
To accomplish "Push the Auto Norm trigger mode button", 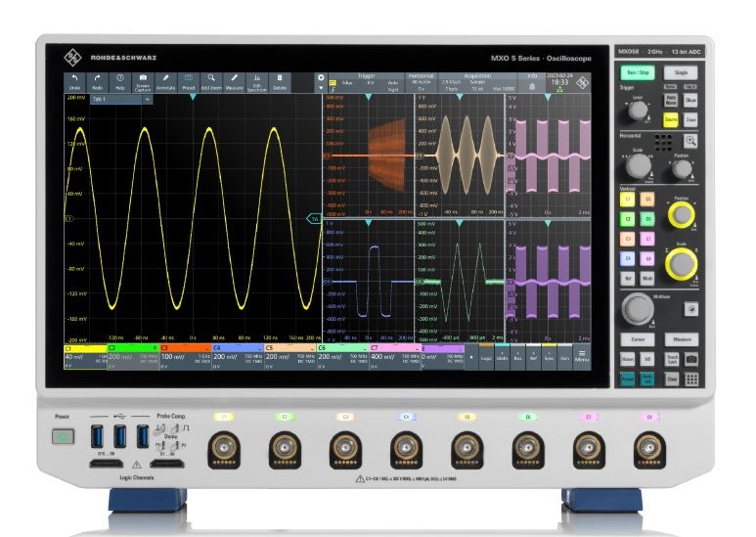I will click(x=671, y=100).
